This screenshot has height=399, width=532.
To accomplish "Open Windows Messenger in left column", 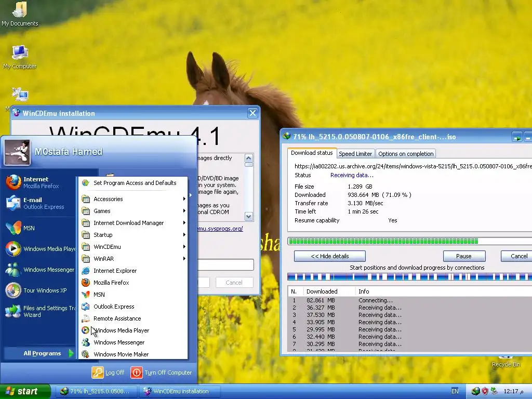I will click(40, 270).
